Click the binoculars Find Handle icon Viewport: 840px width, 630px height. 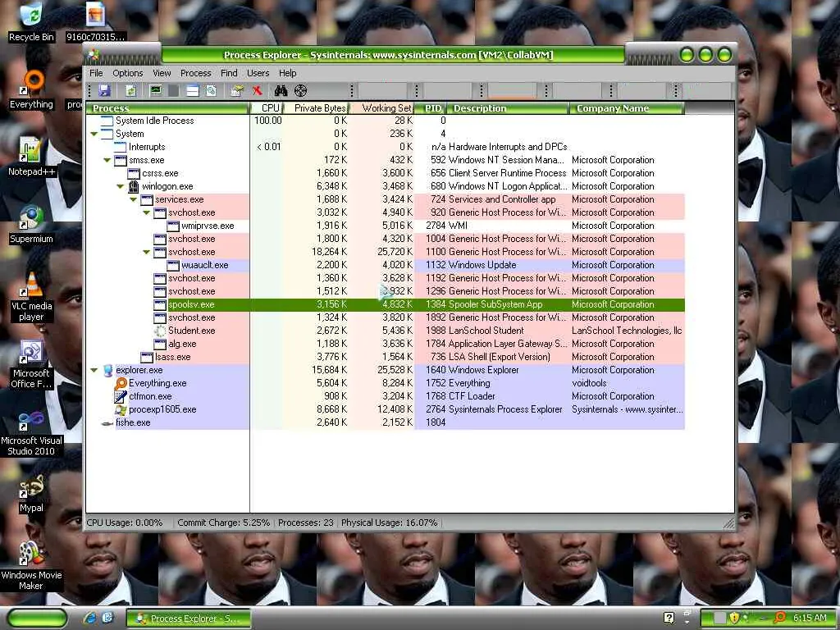pos(281,90)
